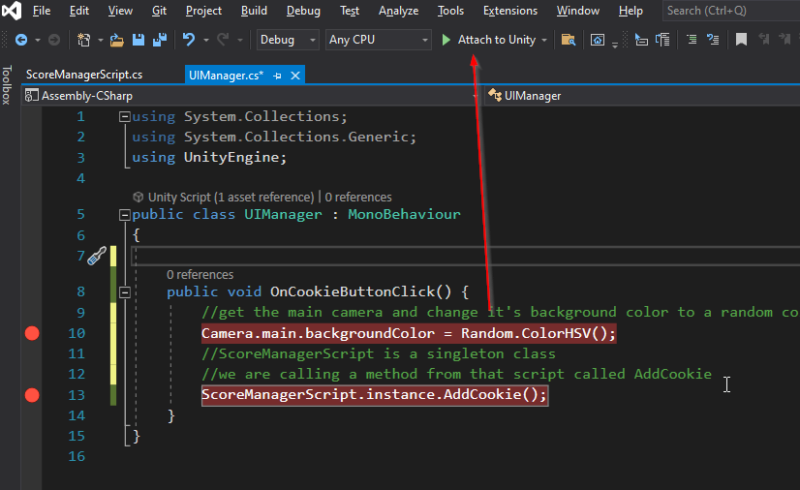Open the Toolbox side panel
Image resolution: width=800 pixels, height=490 pixels.
(7, 85)
